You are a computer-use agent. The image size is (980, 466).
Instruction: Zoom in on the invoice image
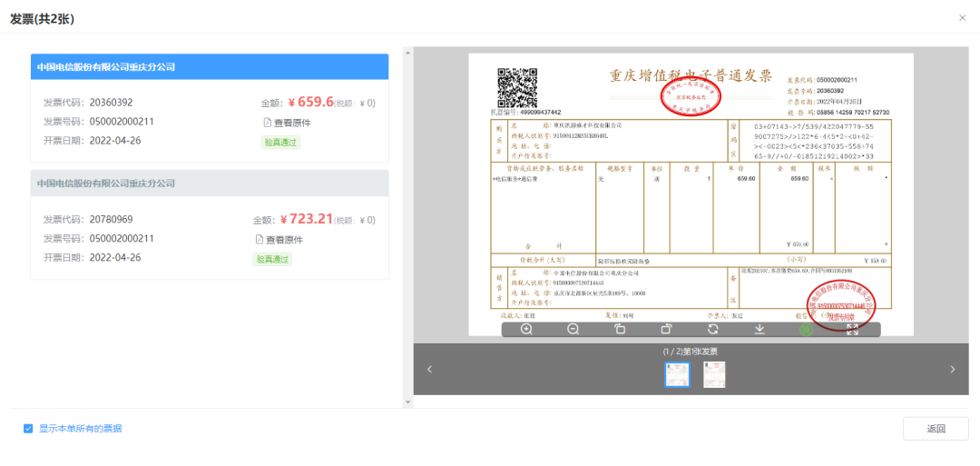click(x=526, y=330)
